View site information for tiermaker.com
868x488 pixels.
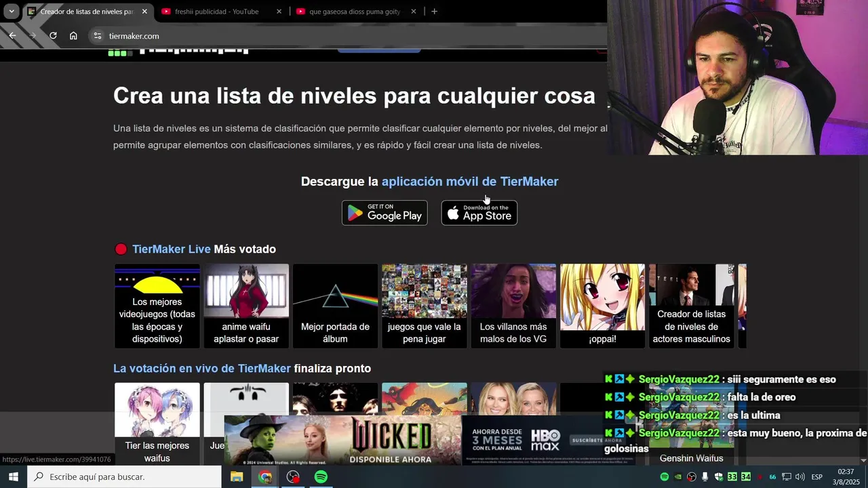coord(98,36)
